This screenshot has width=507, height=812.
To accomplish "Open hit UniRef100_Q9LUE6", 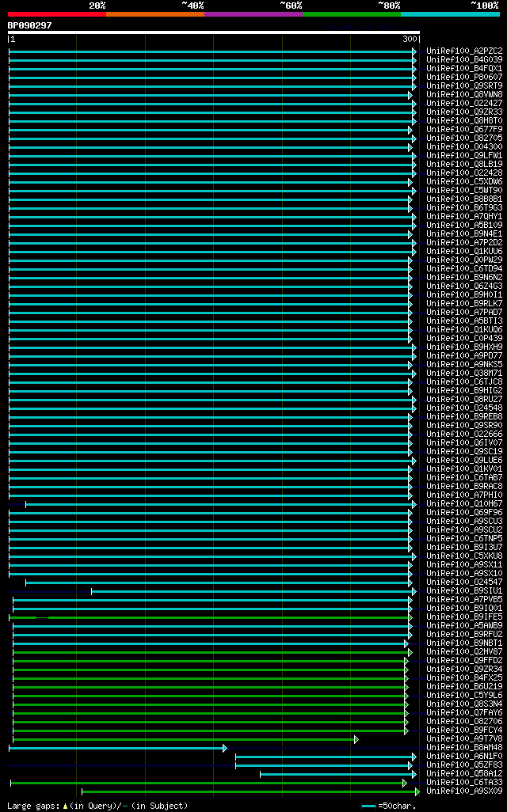I will click(464, 461).
